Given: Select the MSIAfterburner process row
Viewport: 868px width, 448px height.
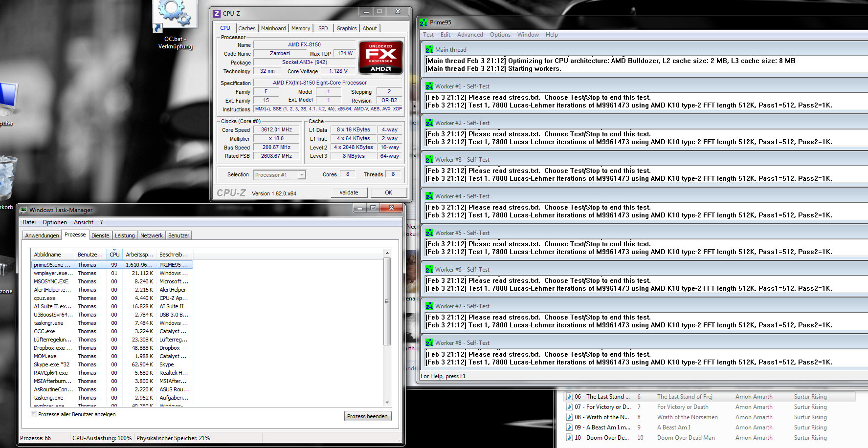Looking at the screenshot, I should coord(112,381).
